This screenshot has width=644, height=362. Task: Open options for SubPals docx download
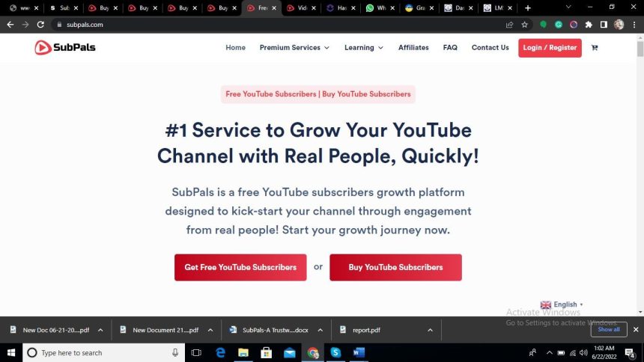(x=320, y=330)
